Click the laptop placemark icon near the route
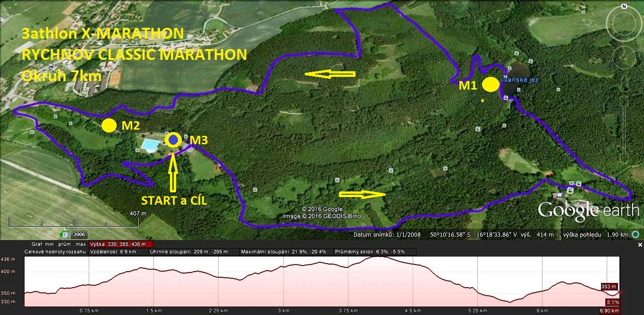 (560, 194)
